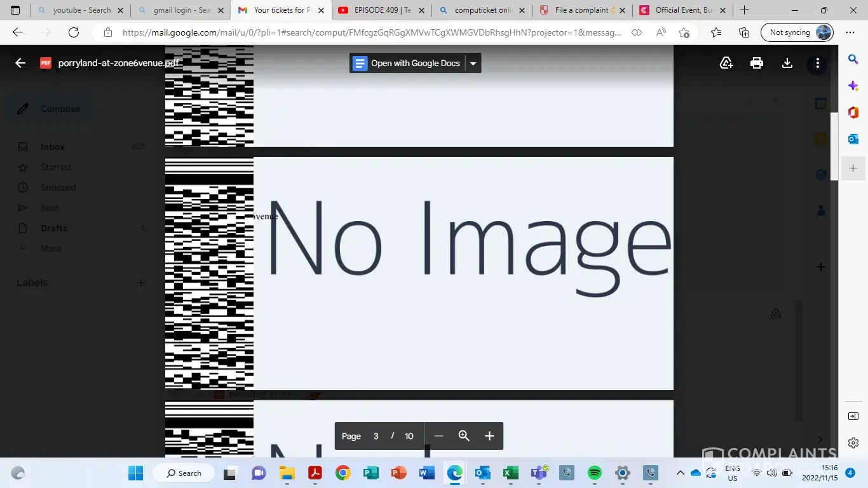Print the porryland PDF document
Viewport: 868px width, 488px height.
pos(757,63)
